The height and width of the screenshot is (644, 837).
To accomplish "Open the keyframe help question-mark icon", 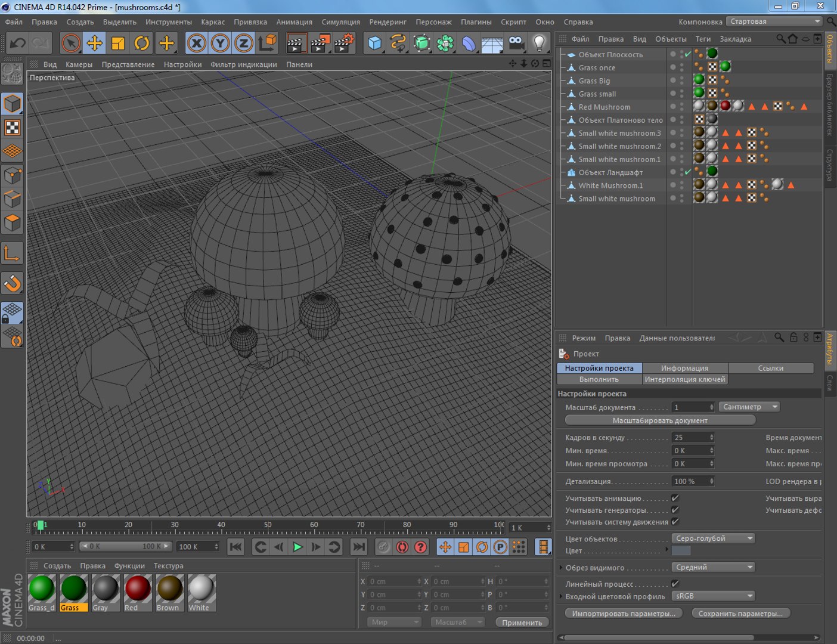I will [x=421, y=547].
